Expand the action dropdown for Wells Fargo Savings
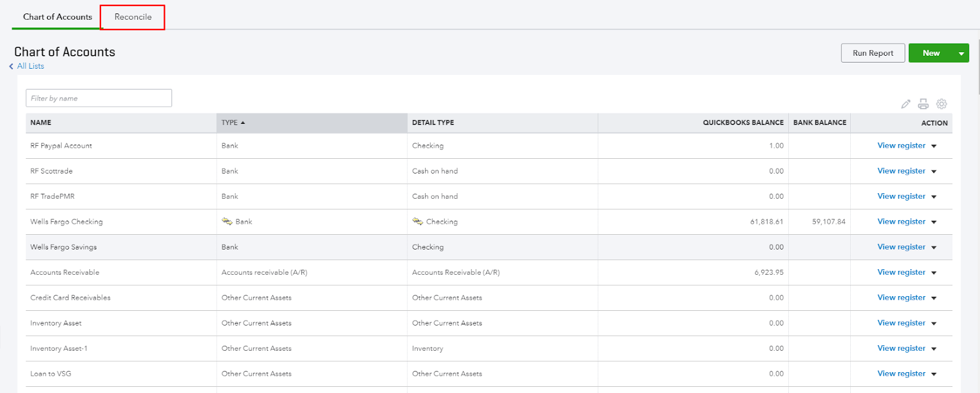The height and width of the screenshot is (393, 980). tap(934, 248)
